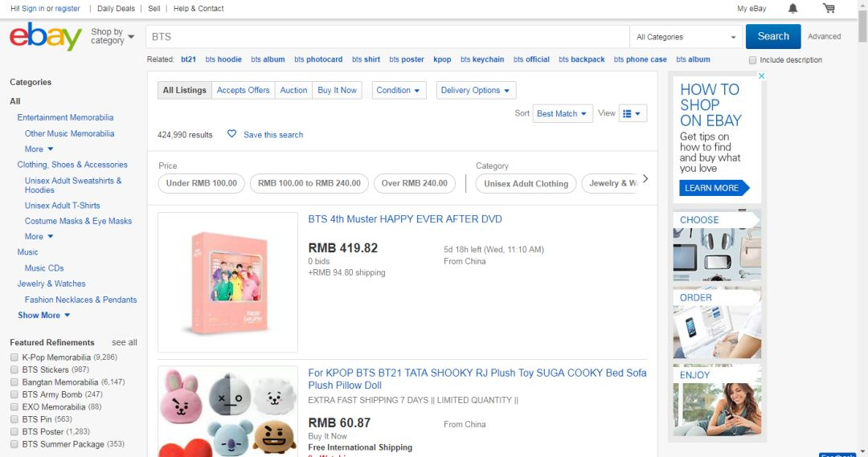Check the K-Pop Memorabilia refinement

pyautogui.click(x=14, y=357)
